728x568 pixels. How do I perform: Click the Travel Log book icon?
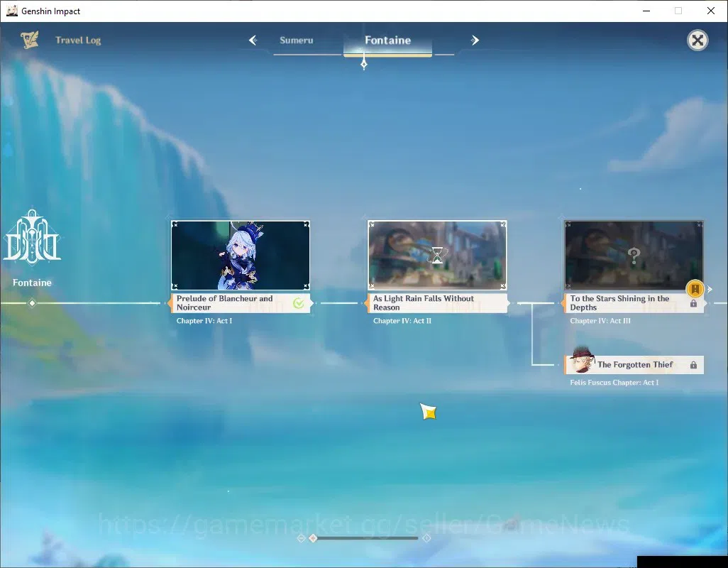pyautogui.click(x=30, y=40)
